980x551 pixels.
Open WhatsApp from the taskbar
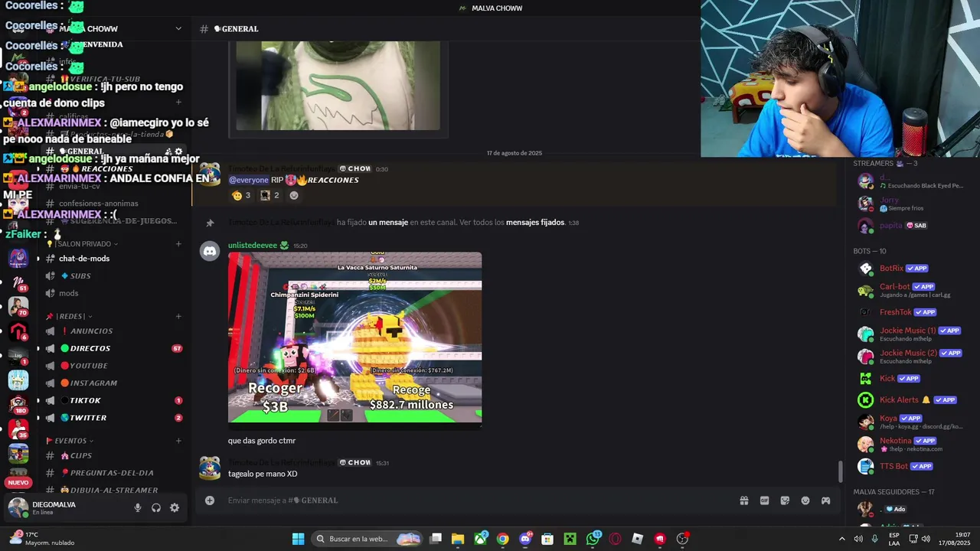[x=593, y=539]
